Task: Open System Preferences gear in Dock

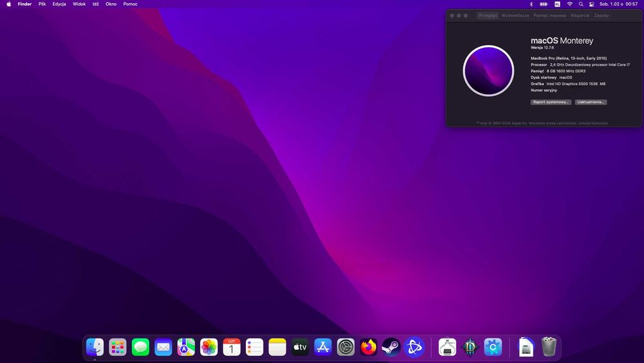Action: click(345, 347)
